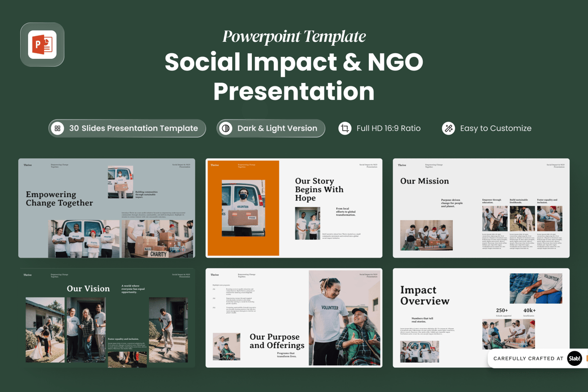Click the Empowering Change Together heading text
The image size is (588, 392).
tap(59, 199)
